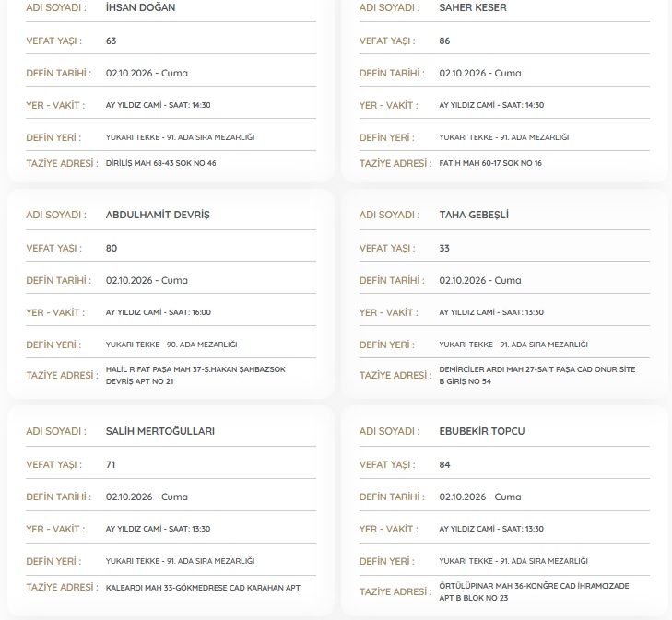Click DEFİN TARİHİ label in Abdulhamit Devriş card

point(59,280)
